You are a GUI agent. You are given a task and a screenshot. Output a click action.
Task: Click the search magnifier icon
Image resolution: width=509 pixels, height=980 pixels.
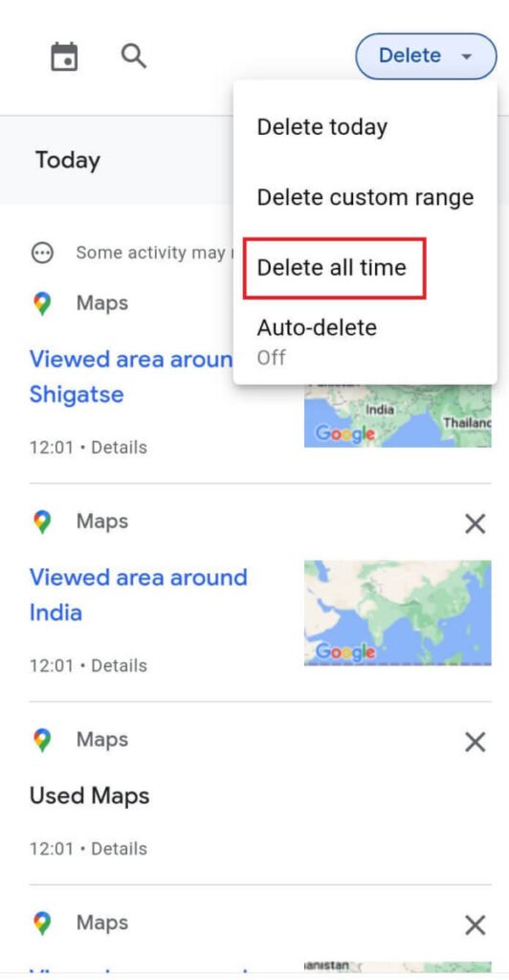pyautogui.click(x=134, y=56)
